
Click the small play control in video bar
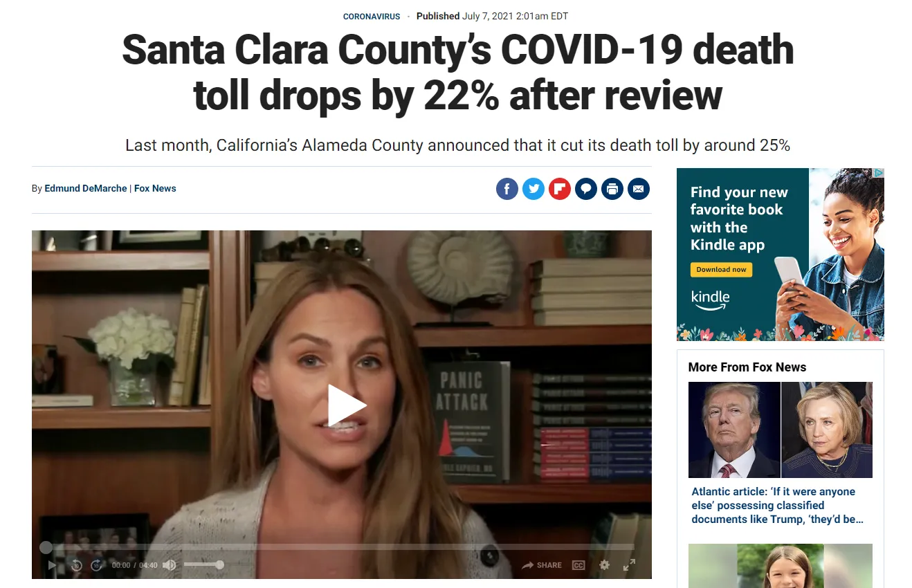tap(52, 565)
